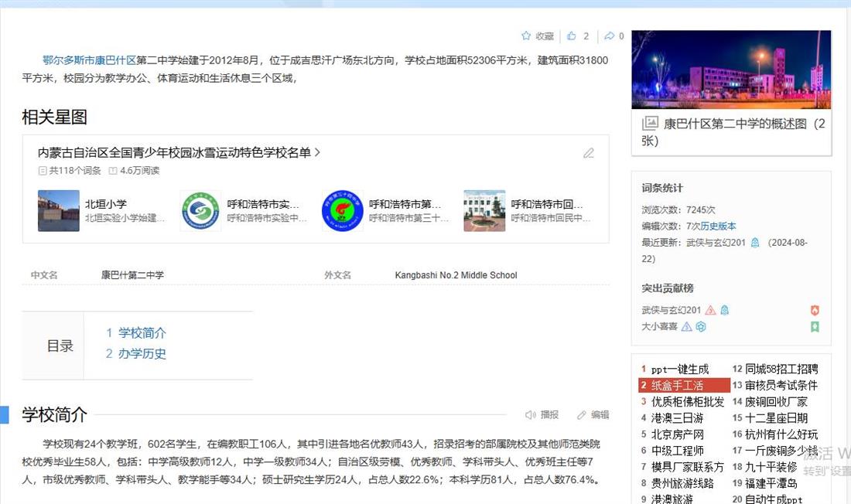The image size is (851, 504).
Task: Click the 浏览次数：7245次 statistic
Action: (x=678, y=210)
